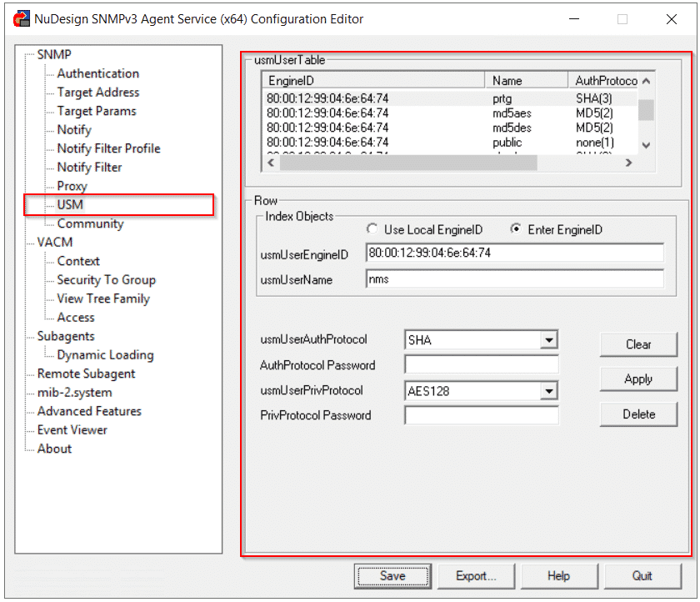Select the md5des user row

pyautogui.click(x=449, y=128)
